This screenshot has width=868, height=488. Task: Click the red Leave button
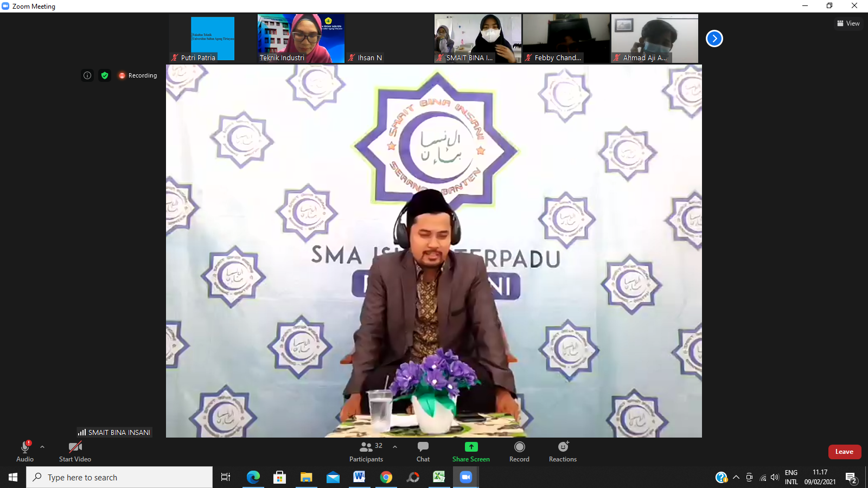click(845, 452)
